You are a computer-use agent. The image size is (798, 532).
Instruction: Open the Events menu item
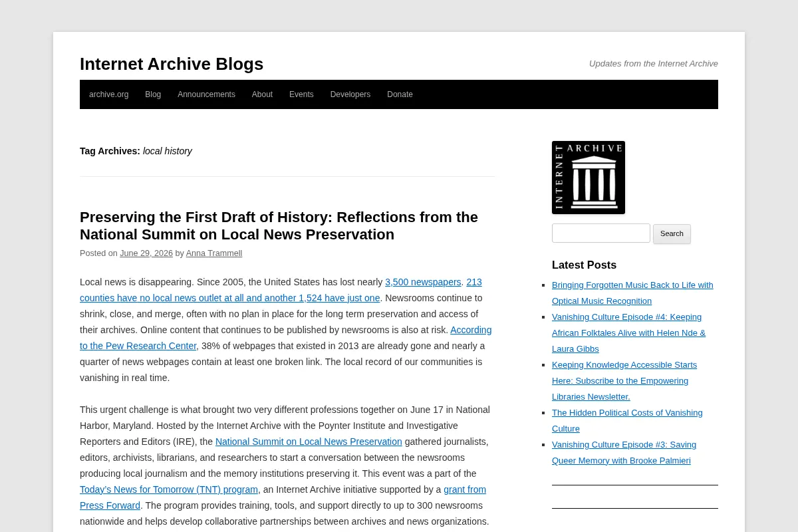[301, 94]
